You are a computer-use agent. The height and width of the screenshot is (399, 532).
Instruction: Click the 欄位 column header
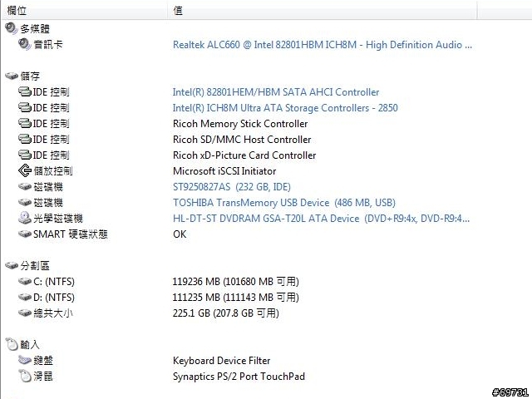[84, 11]
